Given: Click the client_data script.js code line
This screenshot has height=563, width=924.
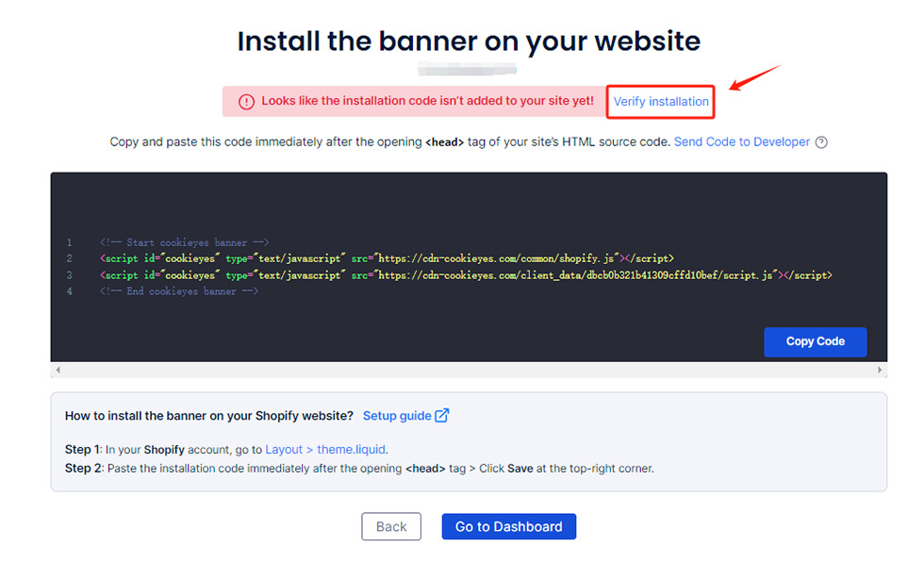Looking at the screenshot, I should 466,275.
